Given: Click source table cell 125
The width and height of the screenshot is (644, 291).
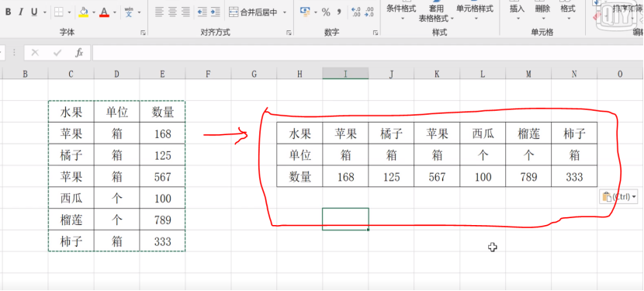Looking at the screenshot, I should 163,155.
